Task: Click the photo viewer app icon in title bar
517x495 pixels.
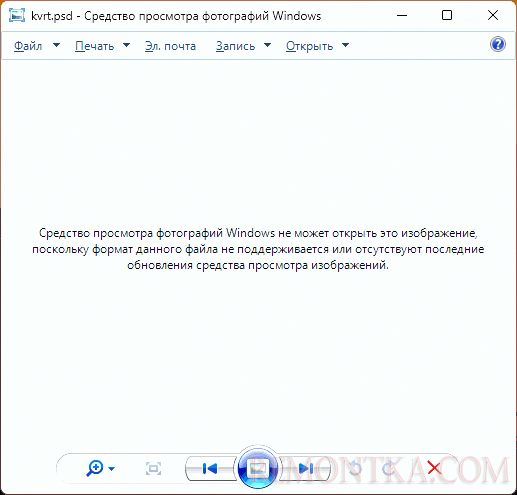Action: pos(17,15)
